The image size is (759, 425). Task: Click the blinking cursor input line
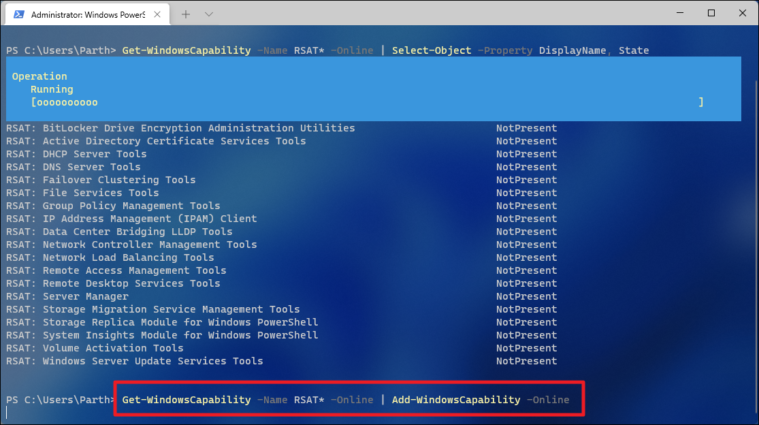click(7, 412)
